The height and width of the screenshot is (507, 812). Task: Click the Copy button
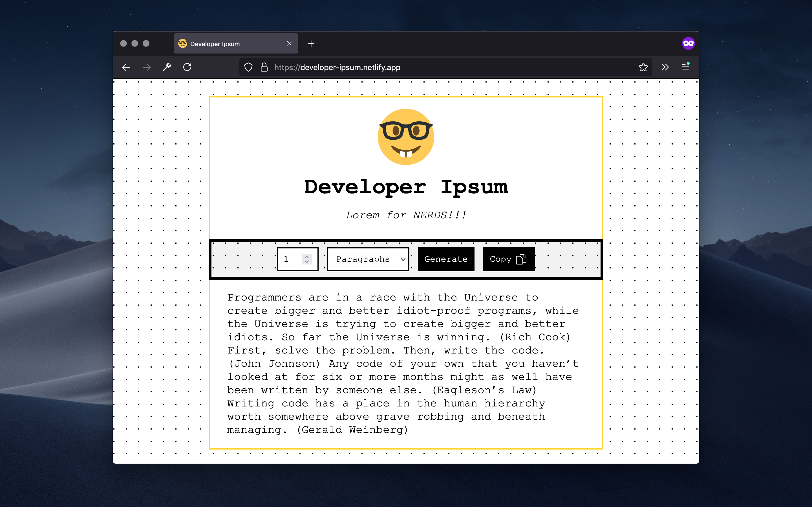(x=508, y=259)
